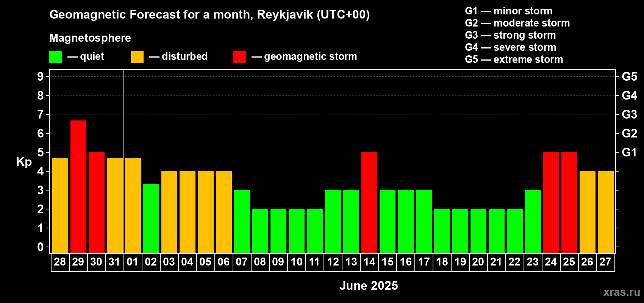Click the date label 09
This screenshot has width=644, height=303.
coord(278,262)
